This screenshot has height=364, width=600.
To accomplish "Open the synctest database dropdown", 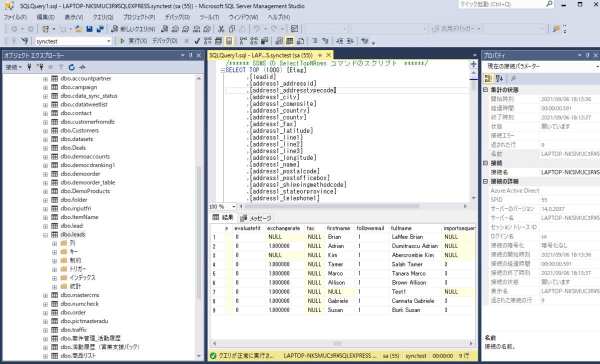I will [x=109, y=41].
